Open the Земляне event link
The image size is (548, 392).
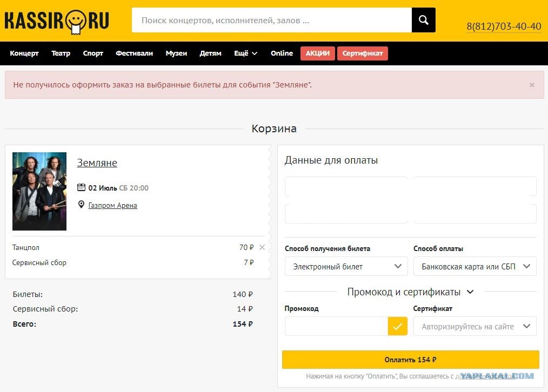[97, 163]
